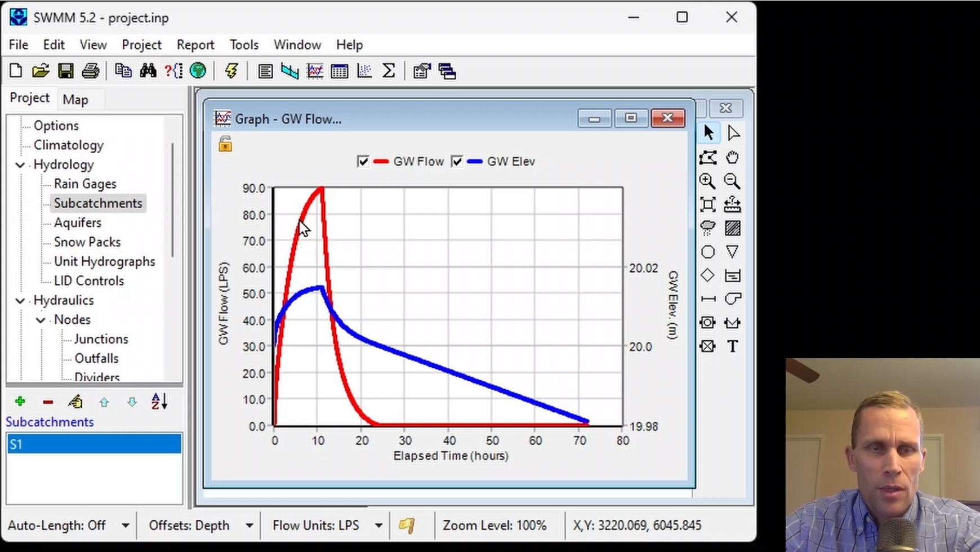Image resolution: width=980 pixels, height=552 pixels.
Task: Select Aquifers in the project tree
Action: click(78, 222)
